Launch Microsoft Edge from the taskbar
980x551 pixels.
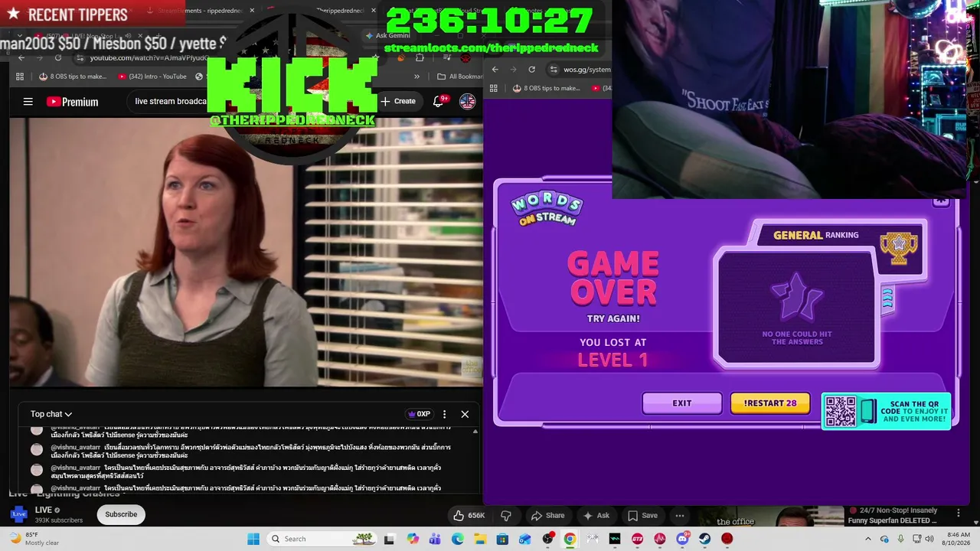[x=458, y=539]
